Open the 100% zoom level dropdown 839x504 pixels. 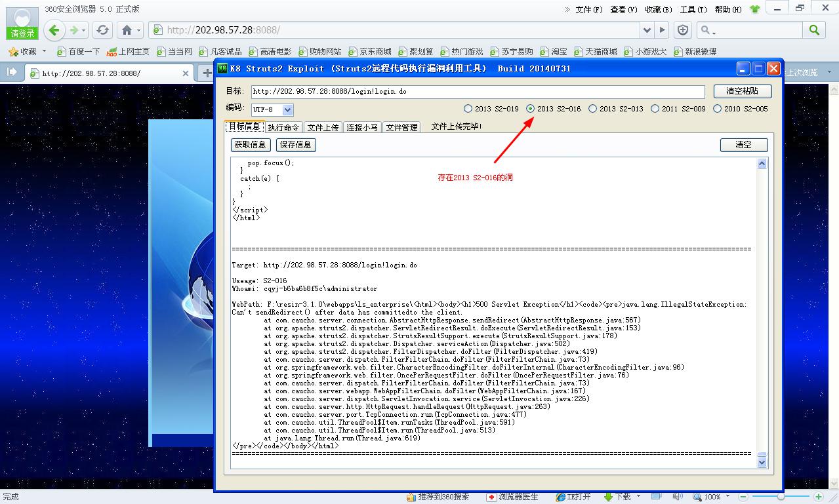729,497
